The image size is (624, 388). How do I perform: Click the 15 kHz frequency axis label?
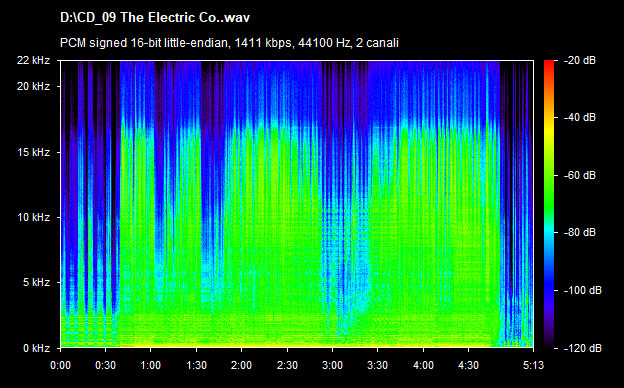click(x=33, y=152)
